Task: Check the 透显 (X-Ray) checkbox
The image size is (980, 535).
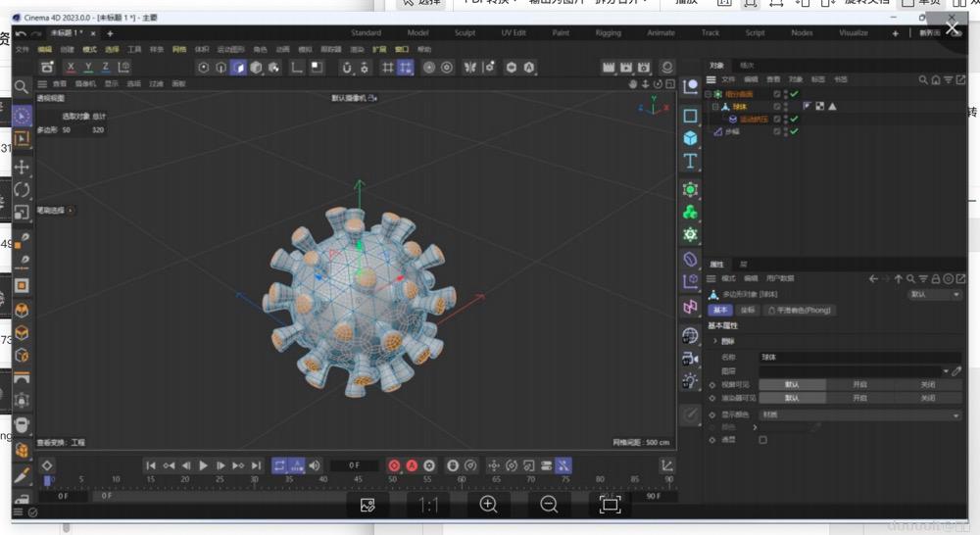Action: point(763,440)
